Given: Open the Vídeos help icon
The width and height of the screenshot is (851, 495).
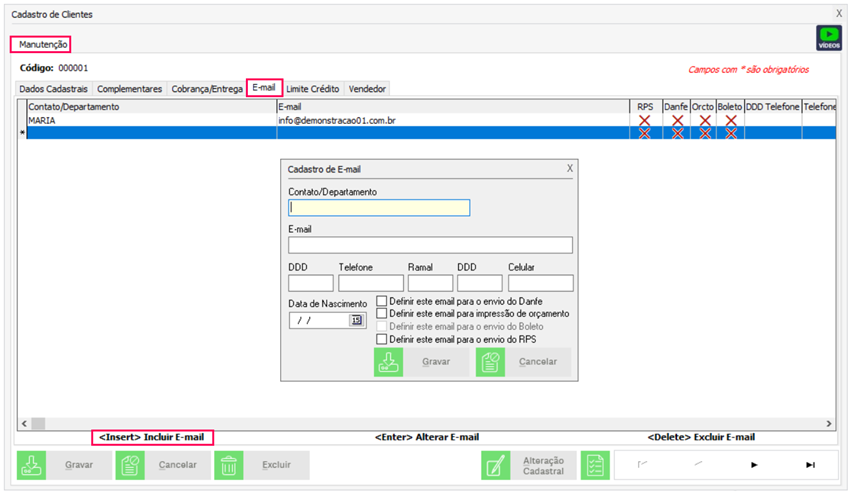Looking at the screenshot, I should point(829,38).
